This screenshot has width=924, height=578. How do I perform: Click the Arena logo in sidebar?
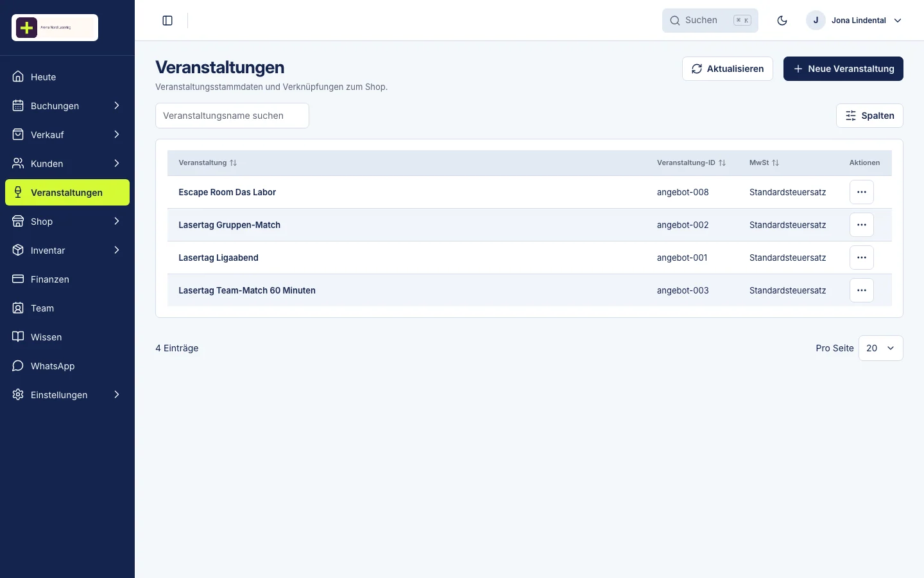[x=55, y=28]
